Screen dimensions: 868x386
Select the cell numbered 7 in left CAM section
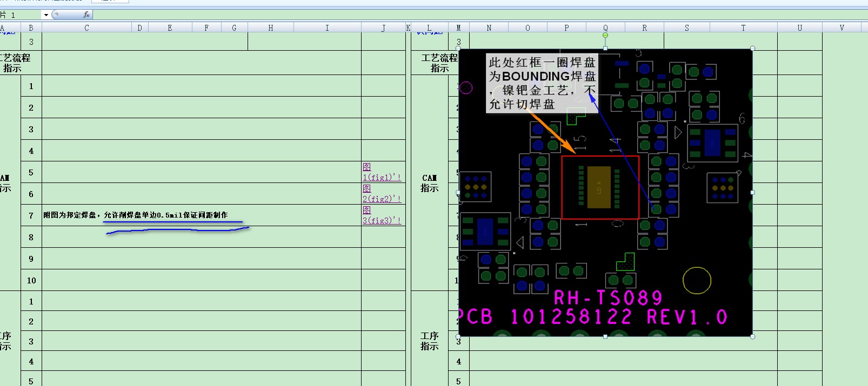coord(31,215)
